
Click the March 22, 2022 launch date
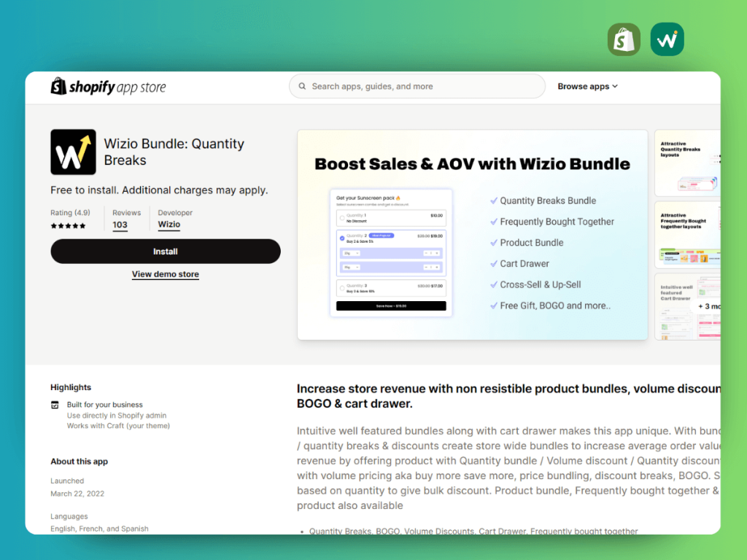[77, 494]
